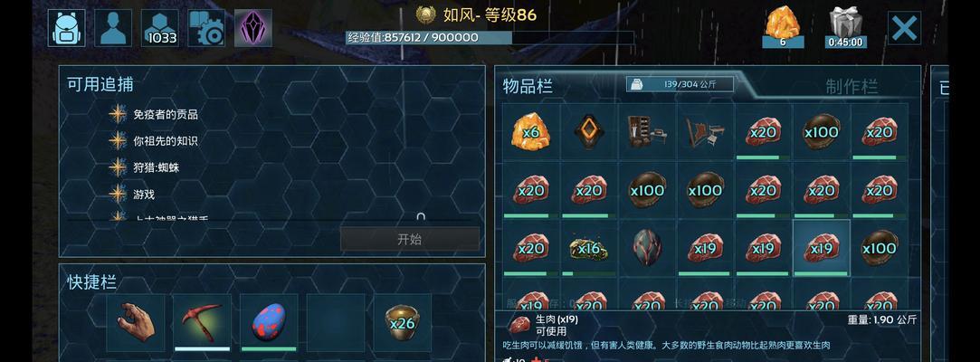
Task: Close the inventory with the X button
Action: [x=904, y=28]
